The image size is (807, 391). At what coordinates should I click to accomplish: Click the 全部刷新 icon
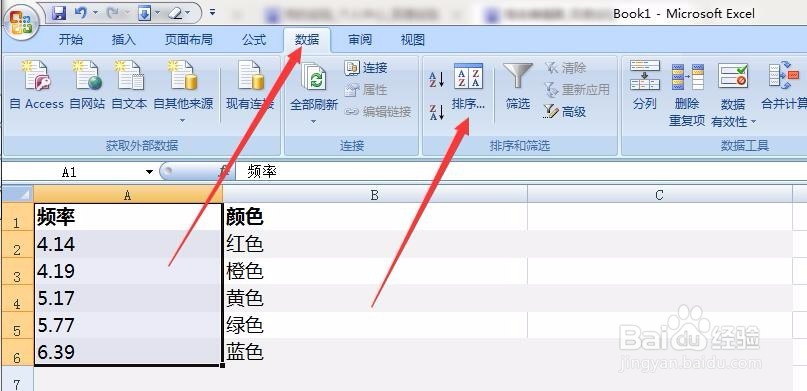(314, 78)
